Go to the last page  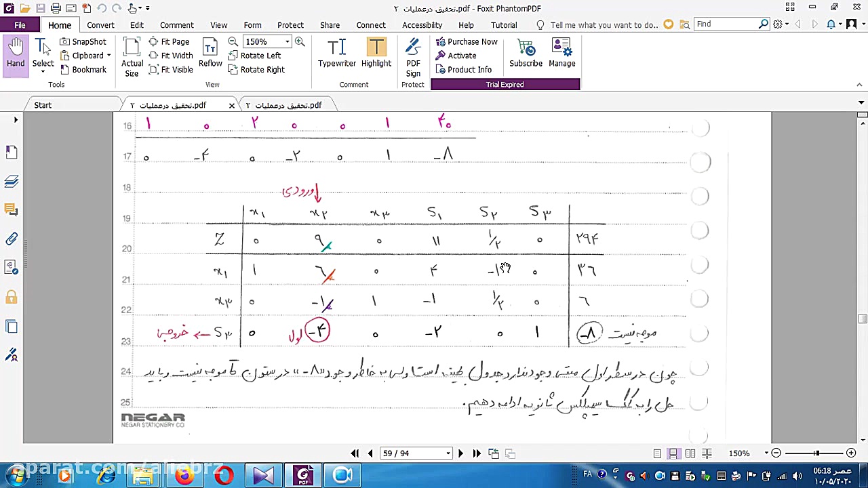tap(477, 453)
